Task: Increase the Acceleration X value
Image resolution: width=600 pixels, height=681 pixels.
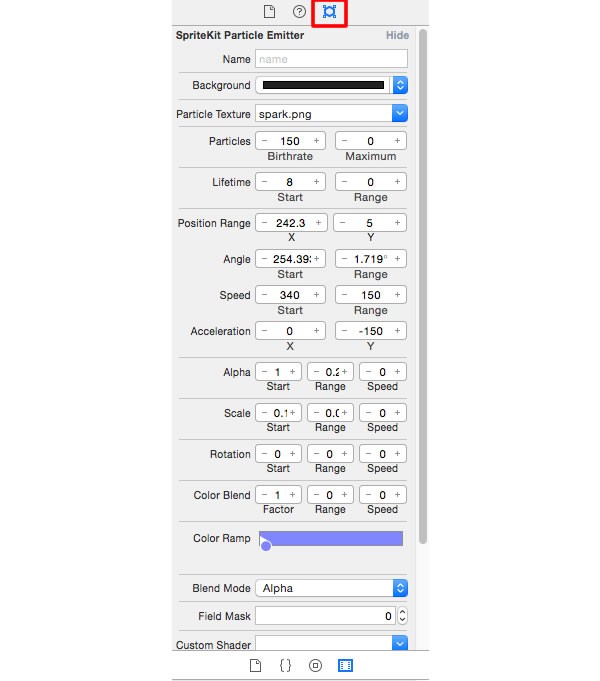Action: [316, 331]
